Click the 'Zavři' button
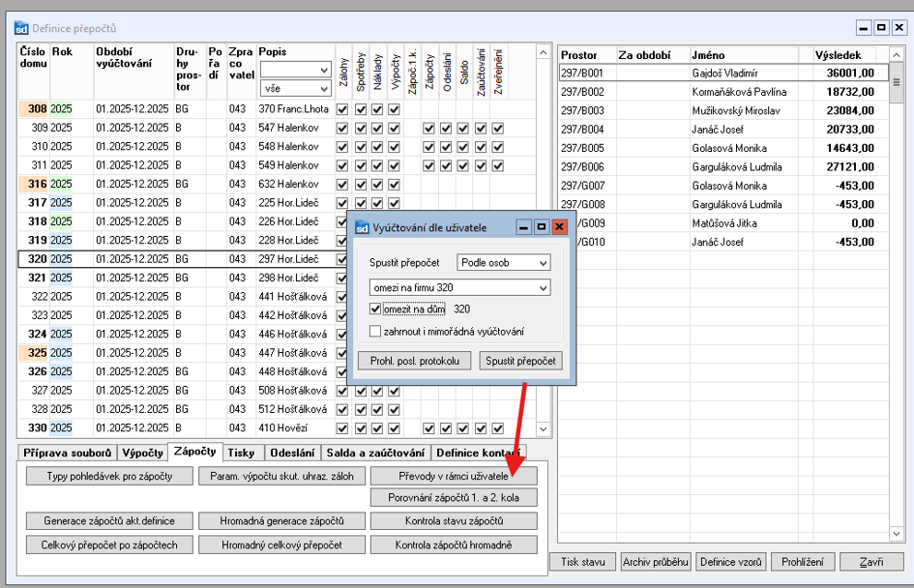Screen dimensions: 914x588 tap(870, 562)
